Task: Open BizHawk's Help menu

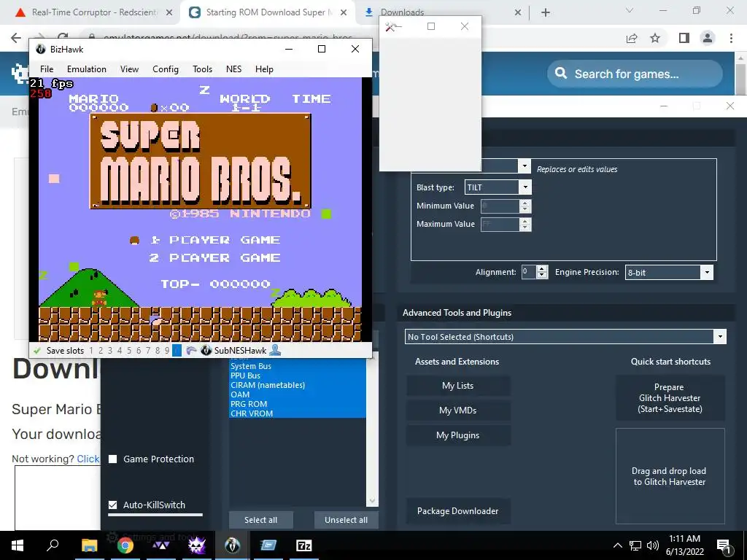Action: pos(264,69)
